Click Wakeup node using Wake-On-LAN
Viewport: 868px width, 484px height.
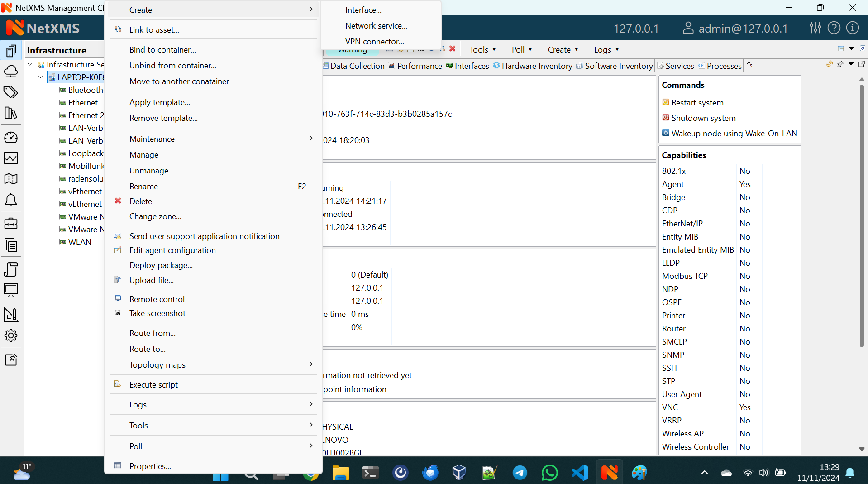[x=734, y=134]
